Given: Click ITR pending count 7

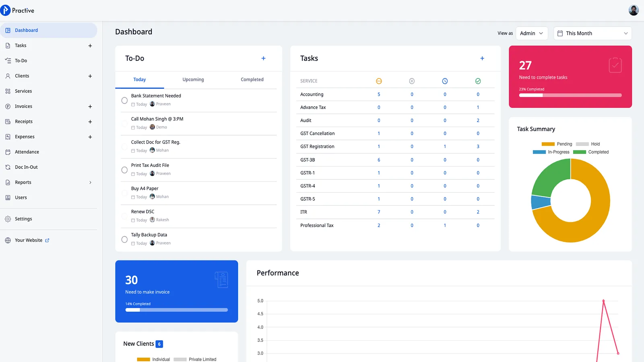Looking at the screenshot, I should click(379, 212).
